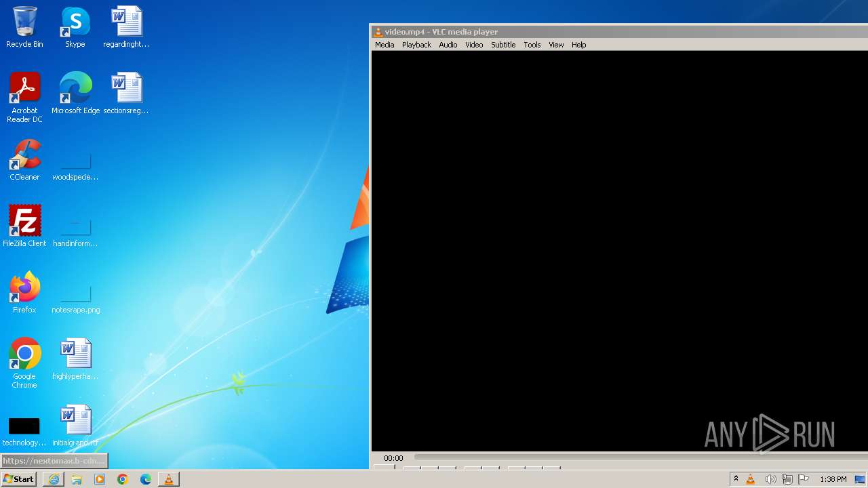The width and height of the screenshot is (868, 488).
Task: Select the FileZilla Client shortcut
Action: coord(24,226)
